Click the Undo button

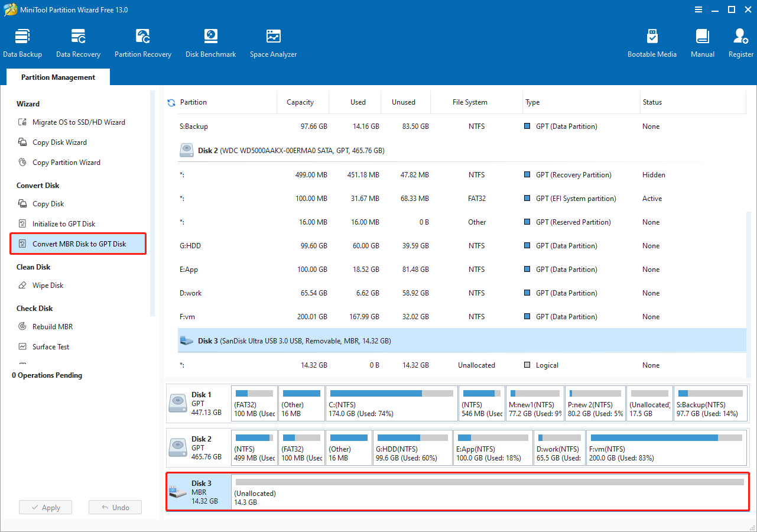tap(115, 507)
